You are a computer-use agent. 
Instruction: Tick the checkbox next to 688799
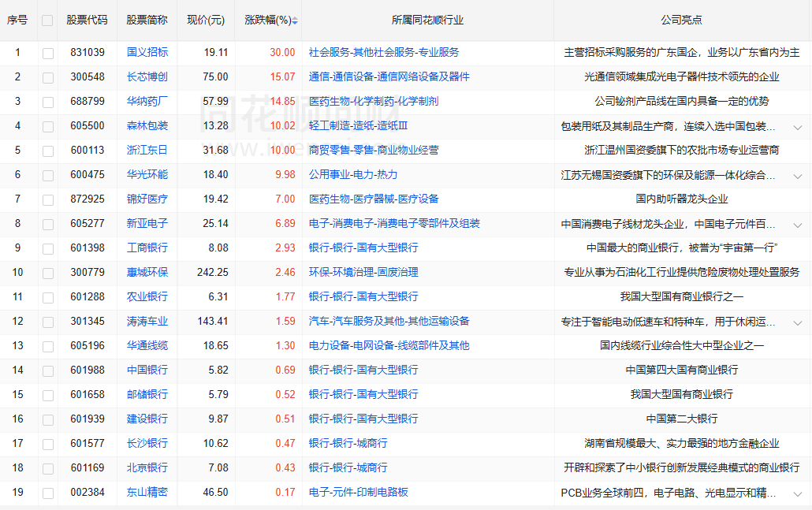pyautogui.click(x=48, y=102)
